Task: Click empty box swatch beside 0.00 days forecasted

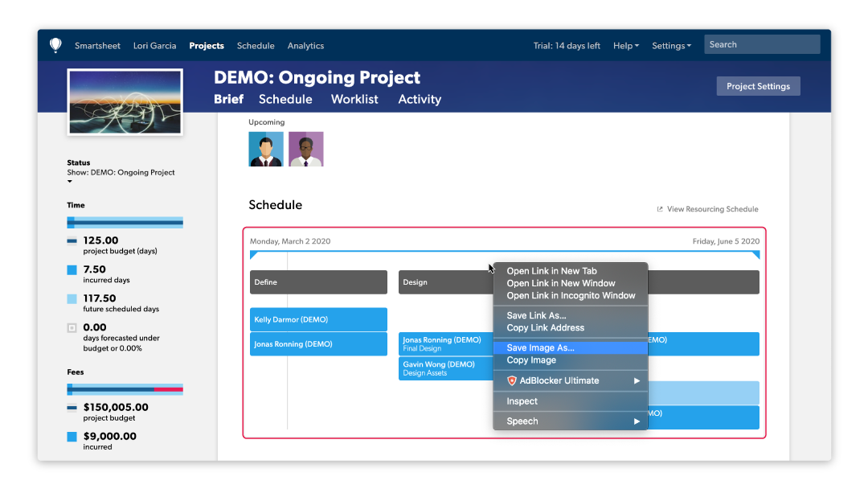Action: (x=72, y=328)
